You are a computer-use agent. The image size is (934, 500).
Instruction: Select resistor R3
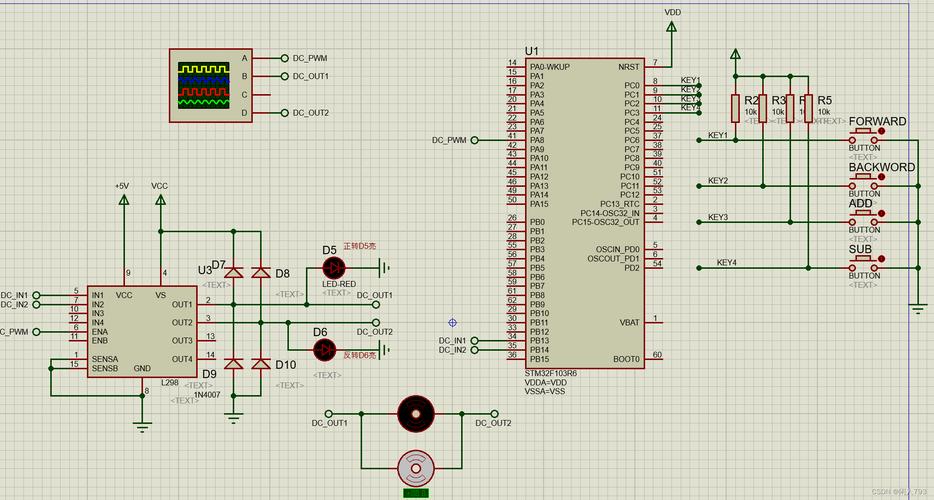tap(763, 108)
